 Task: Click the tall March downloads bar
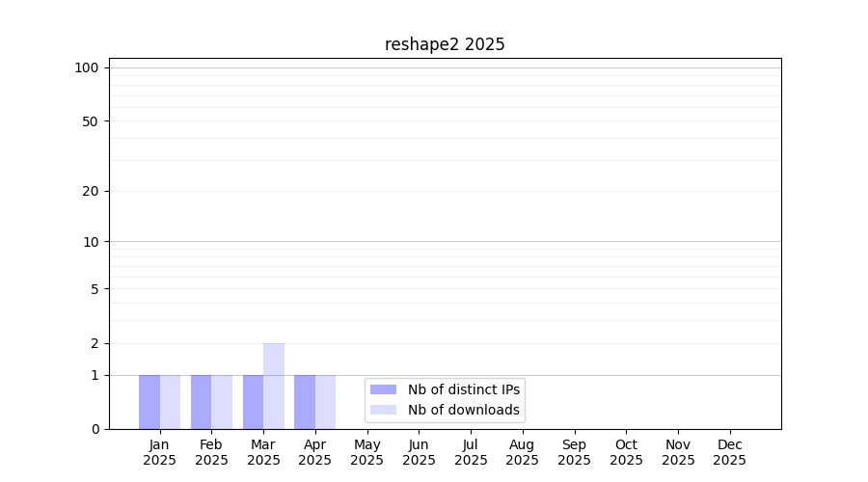coord(274,386)
